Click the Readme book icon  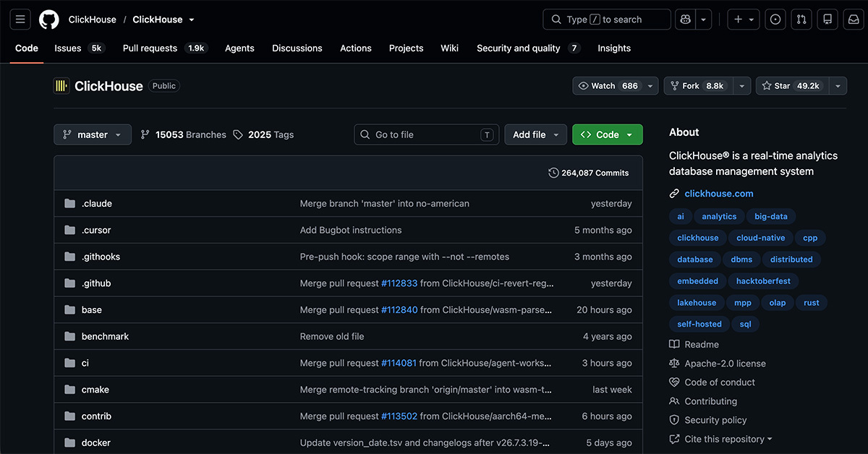click(674, 345)
